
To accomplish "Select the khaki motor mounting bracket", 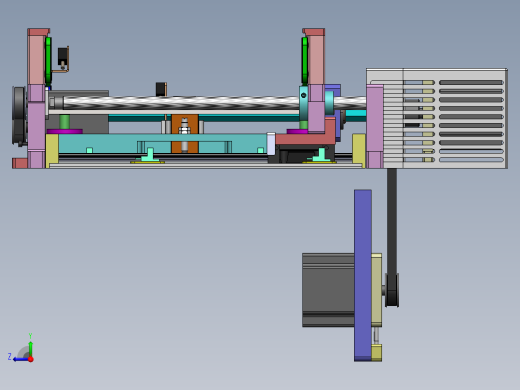I will pos(377,289).
